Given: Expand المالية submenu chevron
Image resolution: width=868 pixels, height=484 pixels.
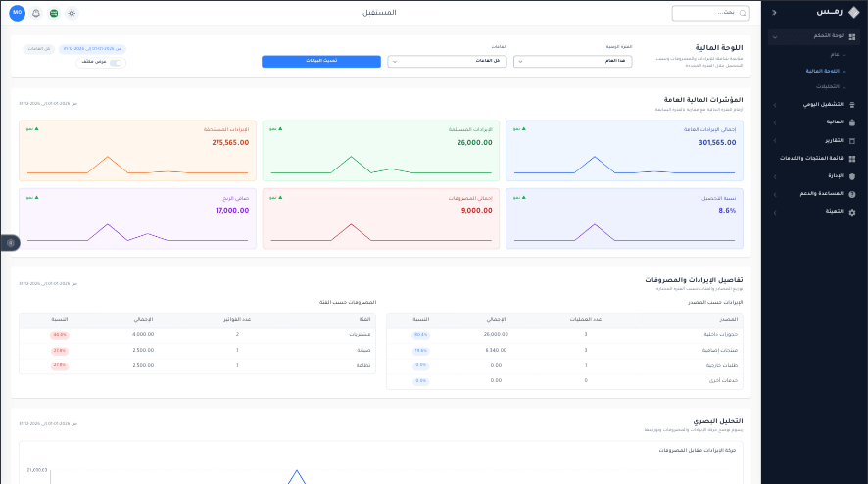Looking at the screenshot, I should [x=775, y=122].
